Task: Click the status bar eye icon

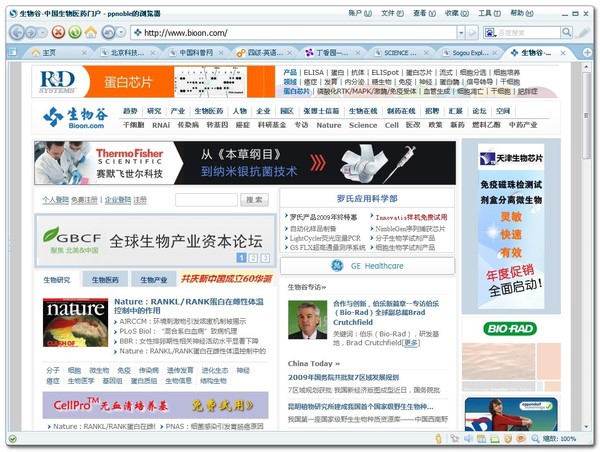Action: click(521, 439)
